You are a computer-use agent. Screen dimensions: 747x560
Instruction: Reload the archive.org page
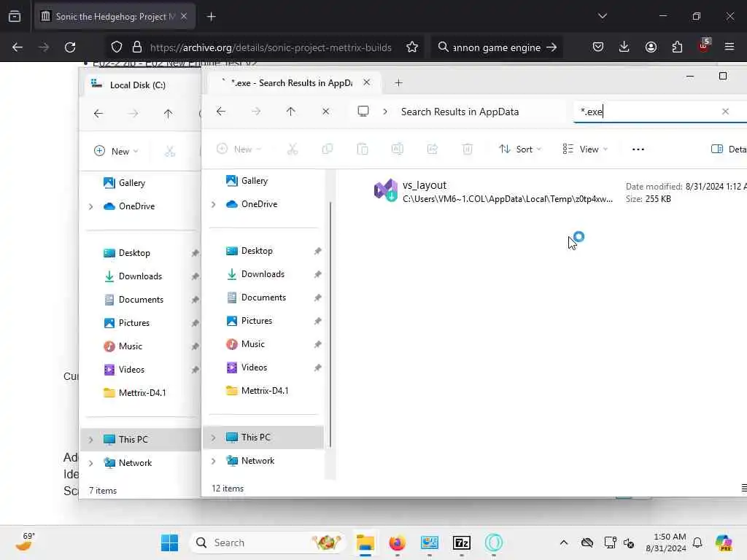[70, 47]
